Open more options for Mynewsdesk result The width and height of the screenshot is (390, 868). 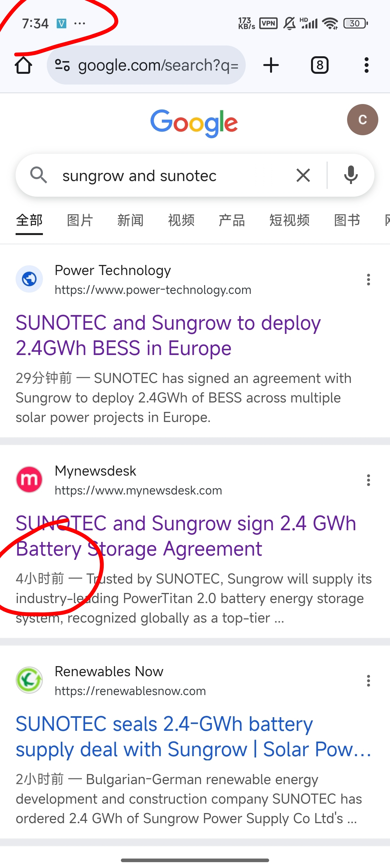pyautogui.click(x=369, y=480)
